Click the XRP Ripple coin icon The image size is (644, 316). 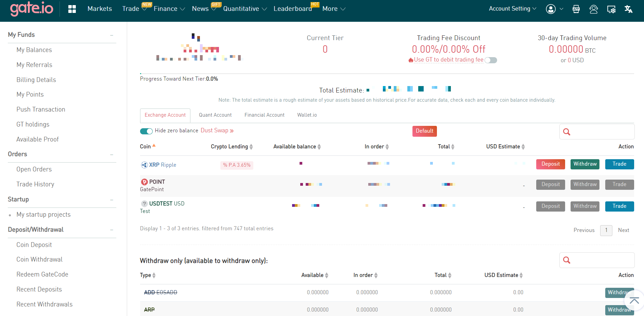[x=144, y=165]
